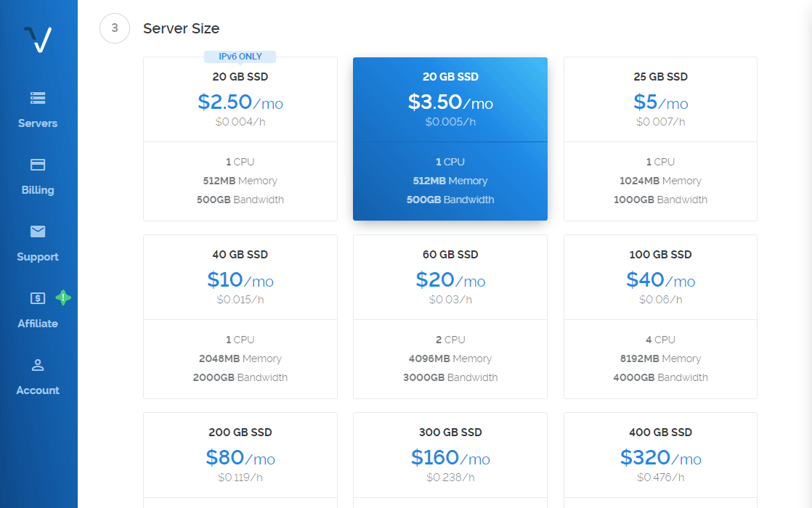Open the Support menu label
The height and width of the screenshot is (508, 812).
coord(38,257)
